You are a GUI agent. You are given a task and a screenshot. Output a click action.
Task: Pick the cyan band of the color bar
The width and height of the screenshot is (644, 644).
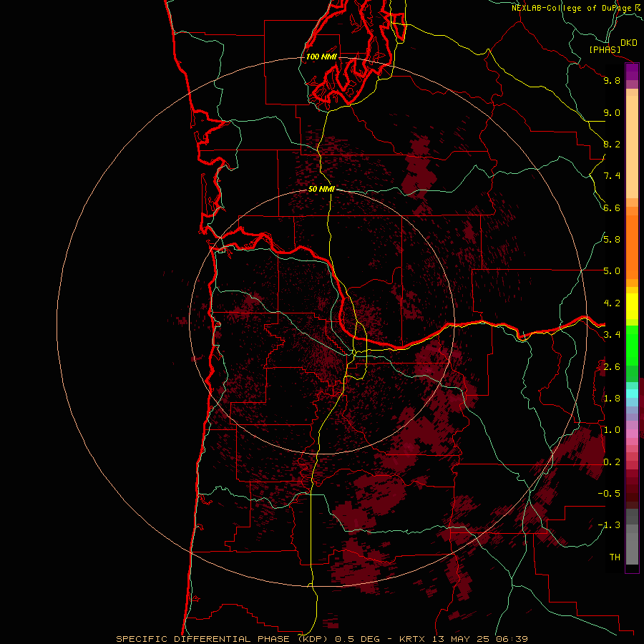[x=632, y=393]
